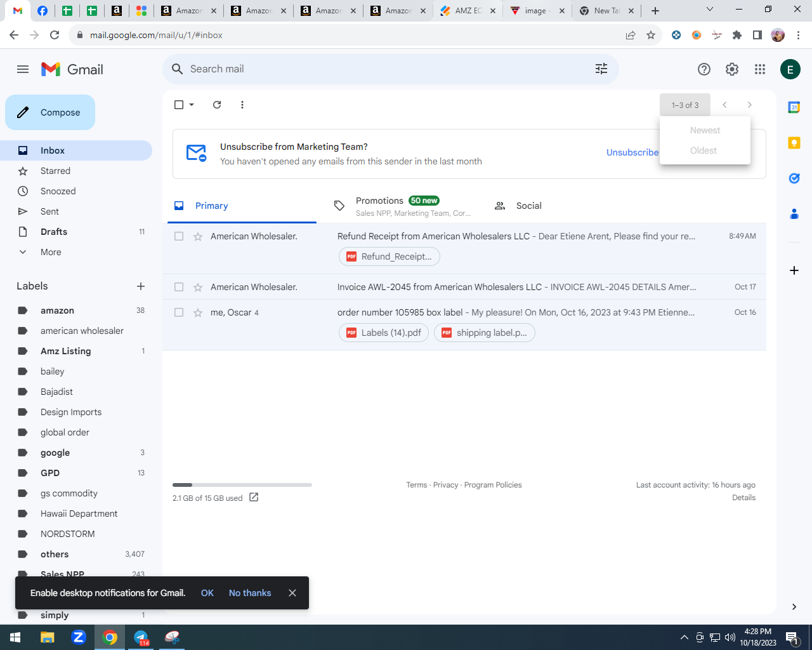The image size is (812, 650).
Task: Open the Google account avatar E
Action: point(790,69)
